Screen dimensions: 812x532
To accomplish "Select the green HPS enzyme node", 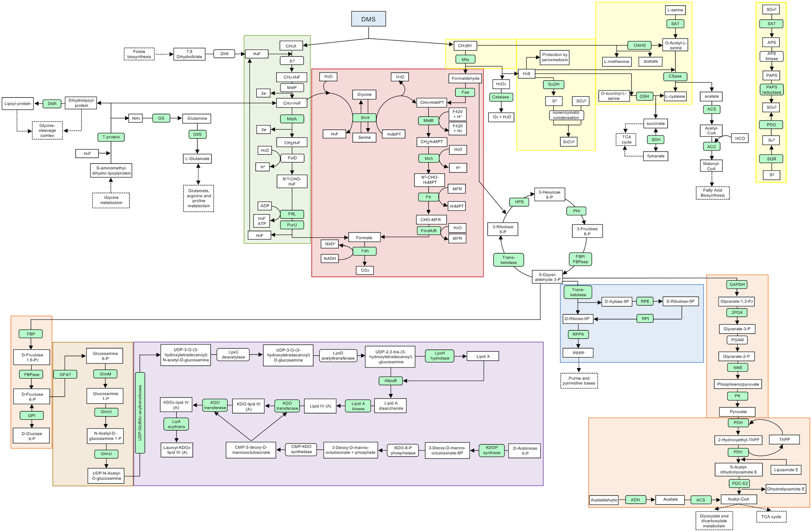I will [519, 202].
